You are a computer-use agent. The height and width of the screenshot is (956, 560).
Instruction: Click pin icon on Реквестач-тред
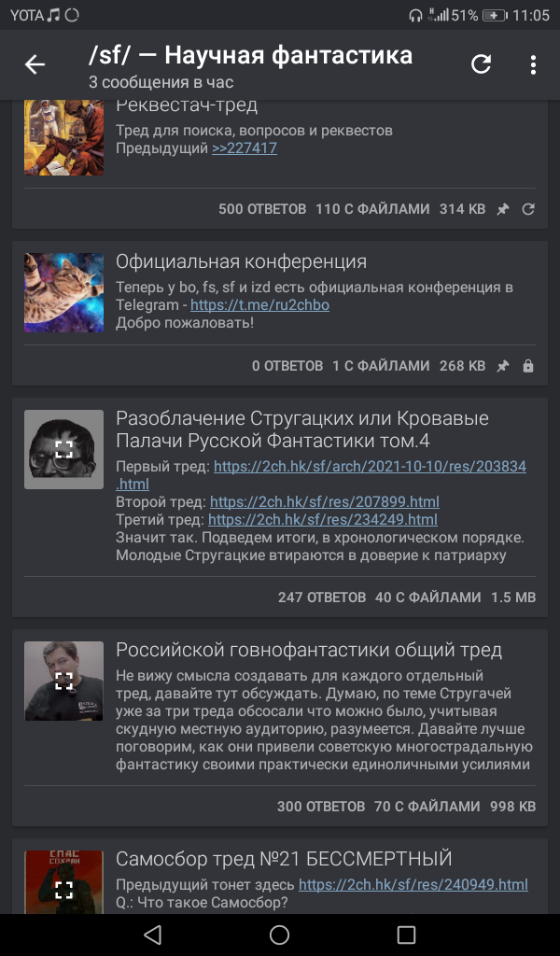tap(503, 209)
